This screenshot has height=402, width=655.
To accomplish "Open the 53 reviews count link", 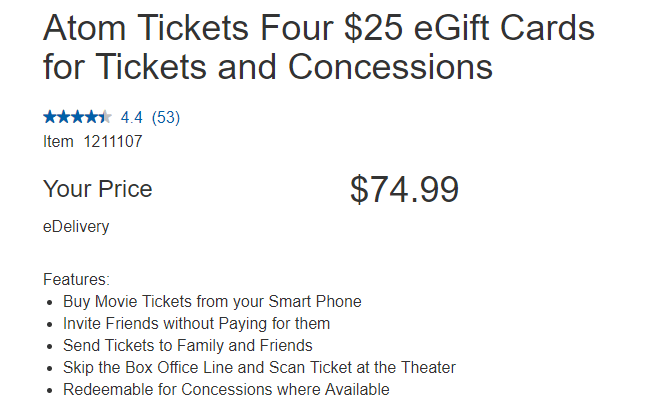I will [166, 117].
